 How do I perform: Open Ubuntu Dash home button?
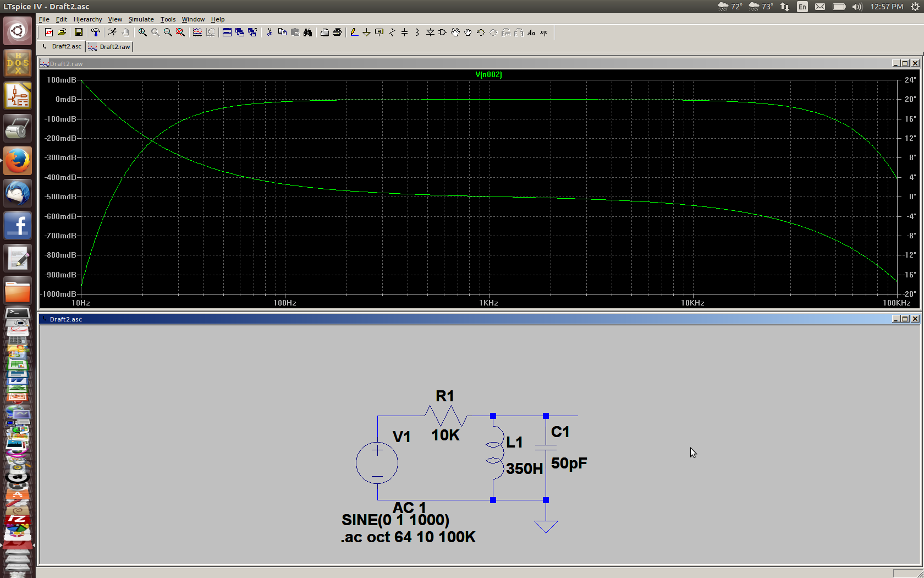point(18,31)
